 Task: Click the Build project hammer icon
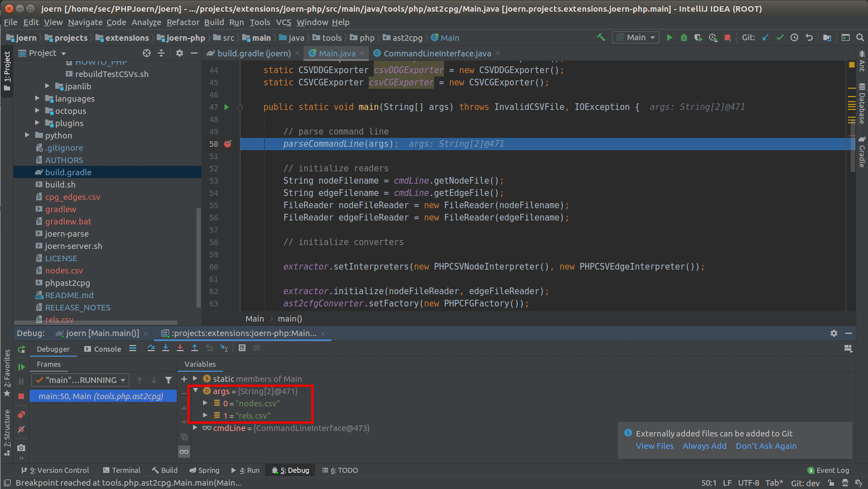click(x=601, y=37)
